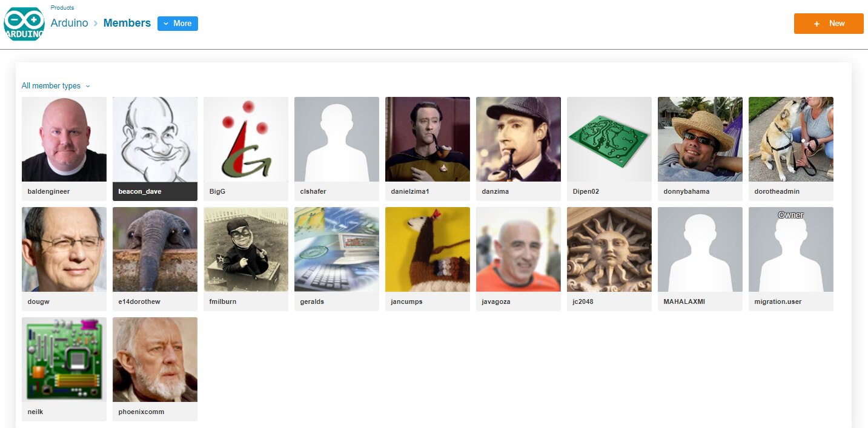The height and width of the screenshot is (428, 868).
Task: Select the beacon_dave caricature avatar
Action: (155, 139)
